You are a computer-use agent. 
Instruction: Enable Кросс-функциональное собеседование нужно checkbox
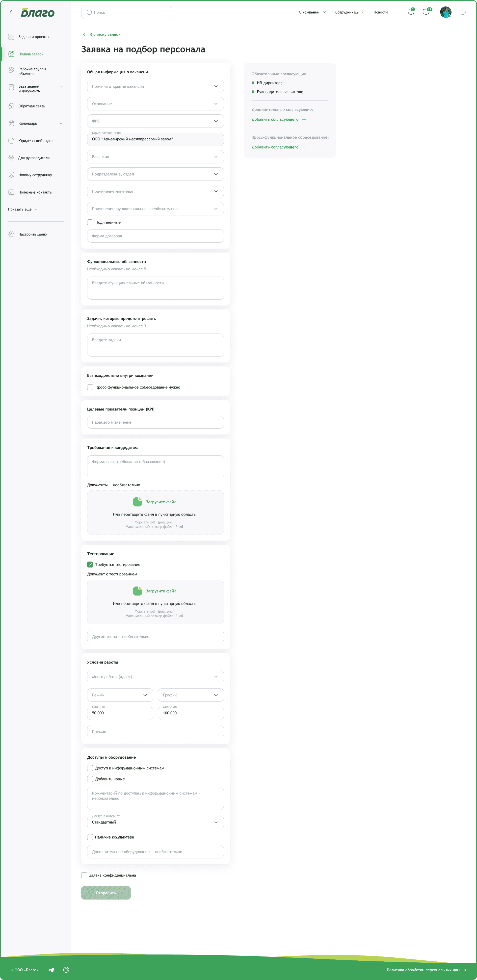(x=90, y=387)
